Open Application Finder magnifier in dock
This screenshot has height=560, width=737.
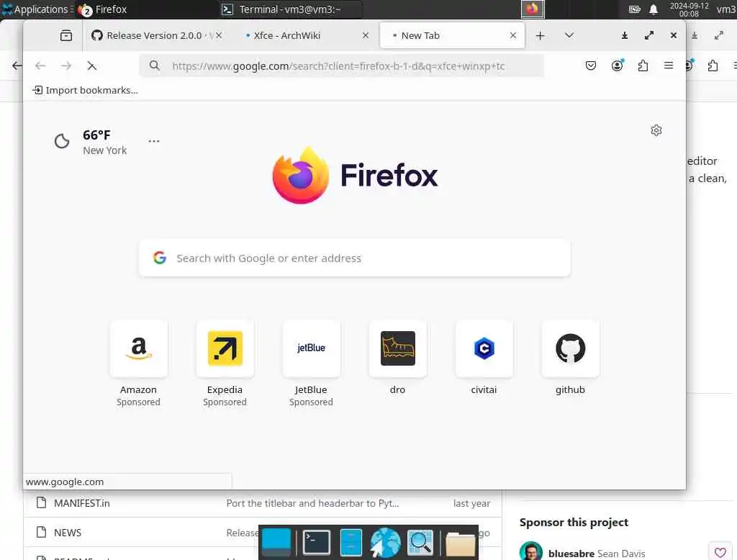click(x=420, y=542)
